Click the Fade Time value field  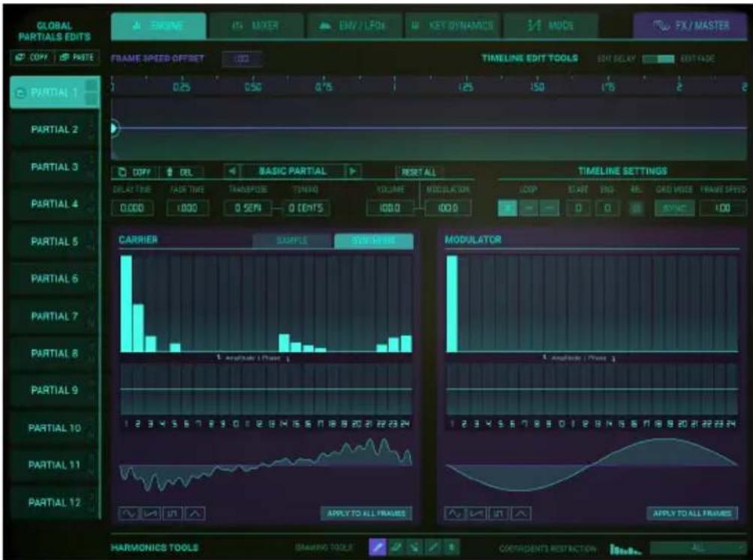click(x=187, y=208)
